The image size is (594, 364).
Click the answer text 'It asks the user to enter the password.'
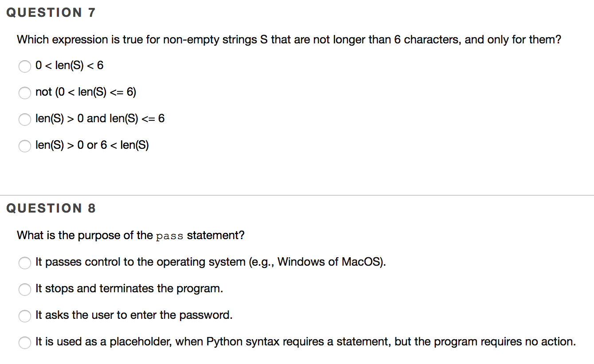(134, 315)
